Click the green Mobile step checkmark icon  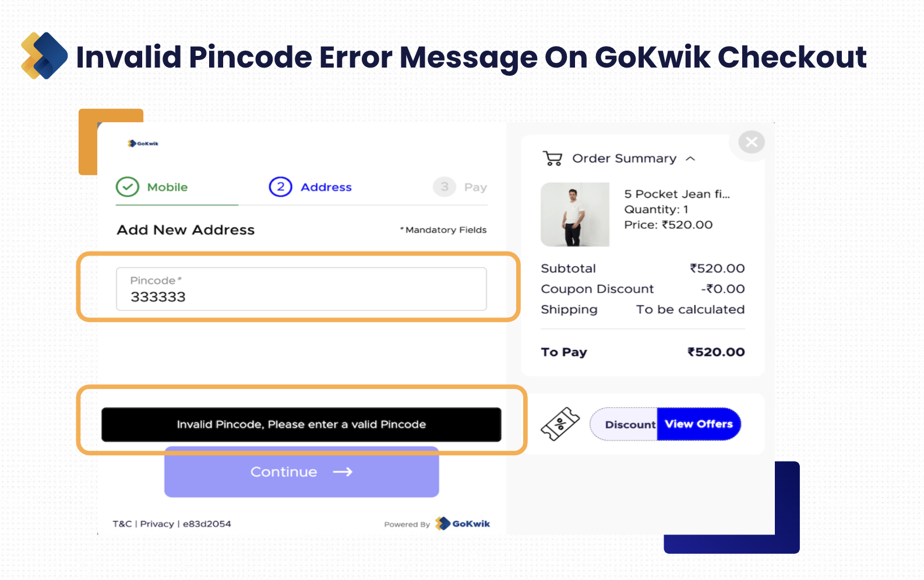128,187
